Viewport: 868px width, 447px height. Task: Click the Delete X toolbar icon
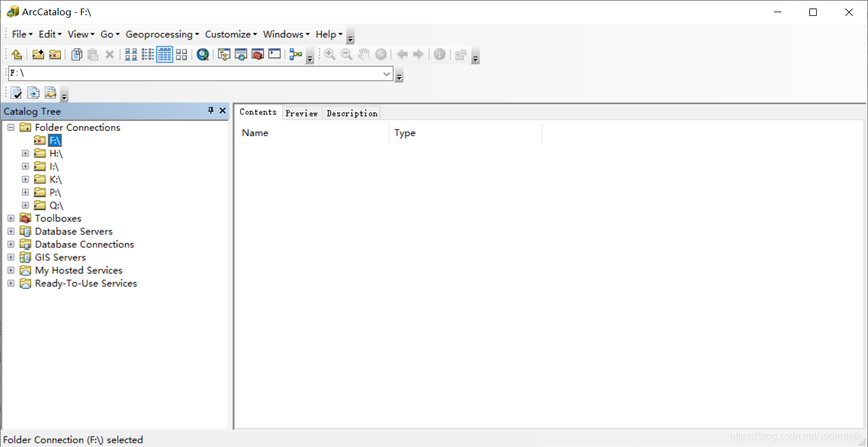point(109,54)
